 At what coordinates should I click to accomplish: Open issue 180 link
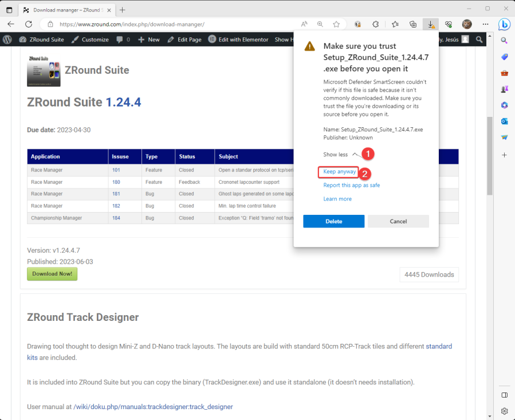[x=116, y=182]
